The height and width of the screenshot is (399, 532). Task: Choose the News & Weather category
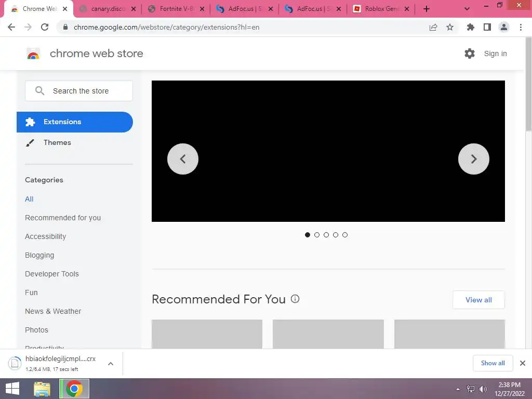[53, 311]
